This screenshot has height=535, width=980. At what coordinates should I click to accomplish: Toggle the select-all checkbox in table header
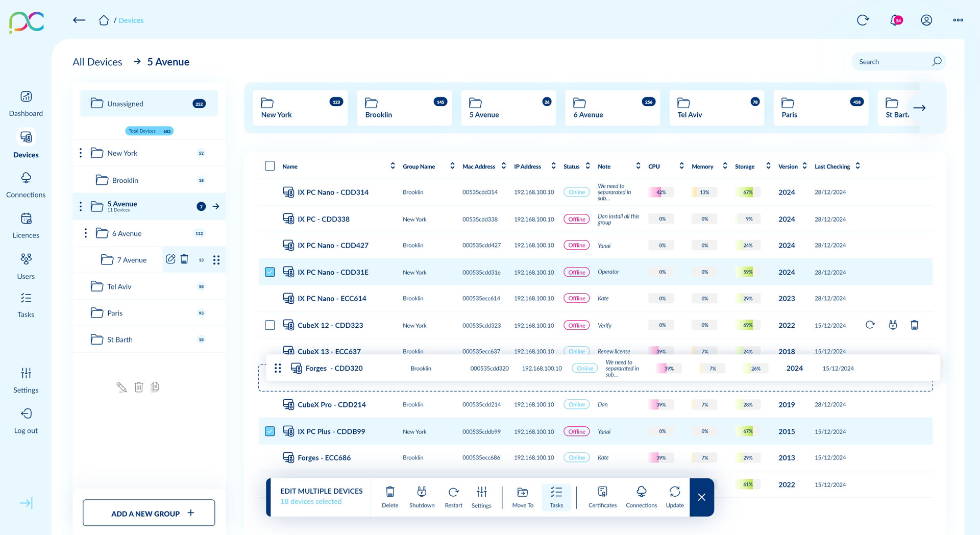[x=270, y=166]
